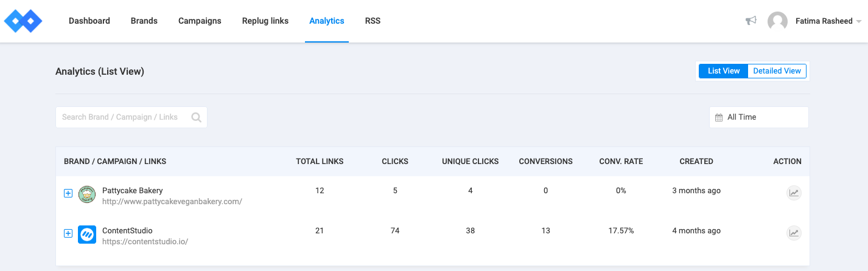Image resolution: width=868 pixels, height=271 pixels.
Task: Click the Replug logo icon
Action: pos(23,21)
